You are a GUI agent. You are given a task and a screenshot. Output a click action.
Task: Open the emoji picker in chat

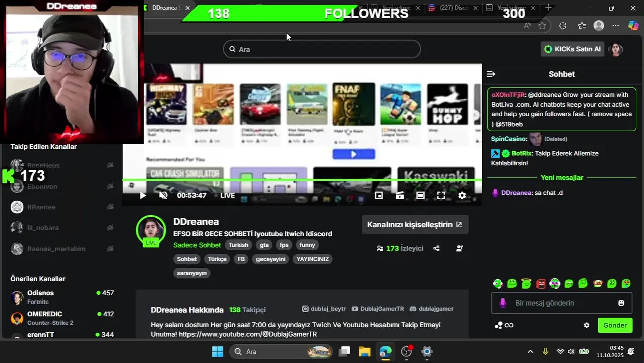[x=621, y=303]
